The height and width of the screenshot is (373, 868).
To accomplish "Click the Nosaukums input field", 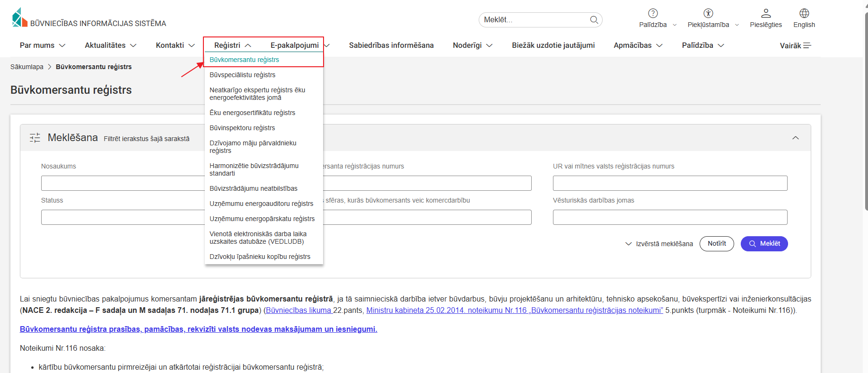I will pos(123,183).
